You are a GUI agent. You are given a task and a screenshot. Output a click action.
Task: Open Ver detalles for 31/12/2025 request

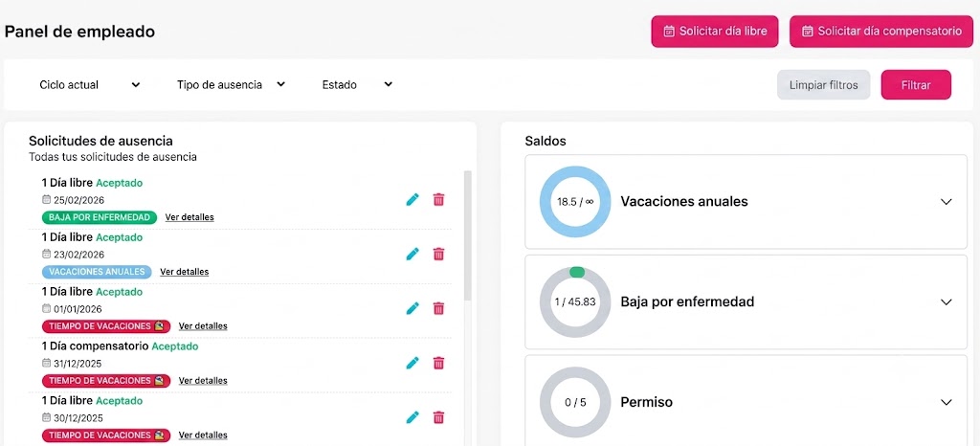pyautogui.click(x=203, y=380)
